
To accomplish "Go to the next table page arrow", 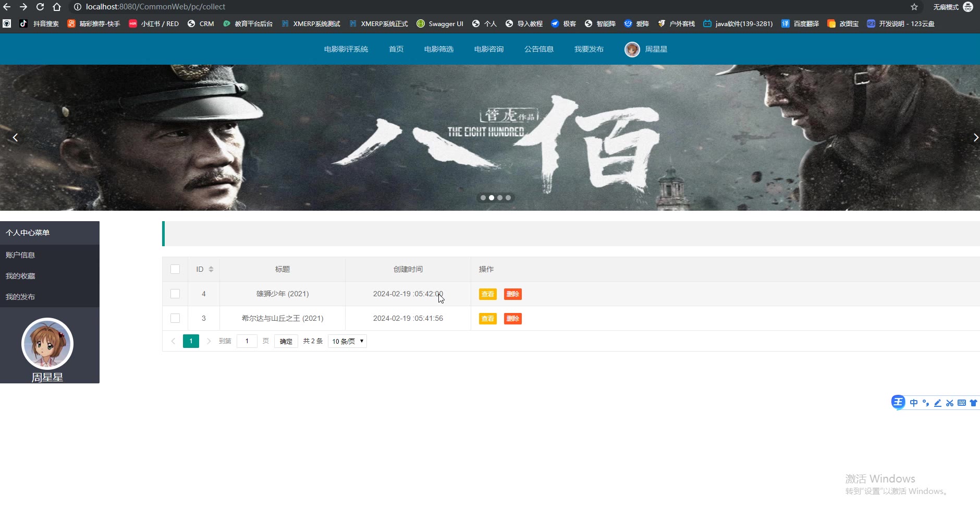I will pyautogui.click(x=209, y=341).
